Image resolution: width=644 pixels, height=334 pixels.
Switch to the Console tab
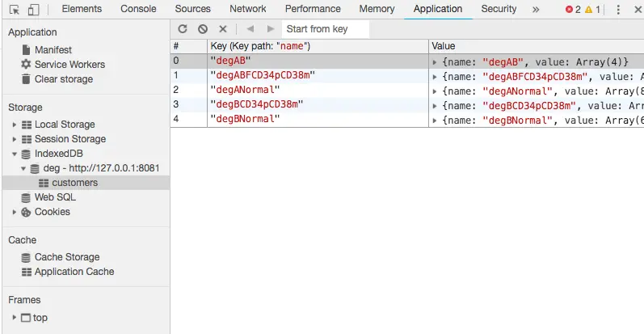tap(138, 9)
